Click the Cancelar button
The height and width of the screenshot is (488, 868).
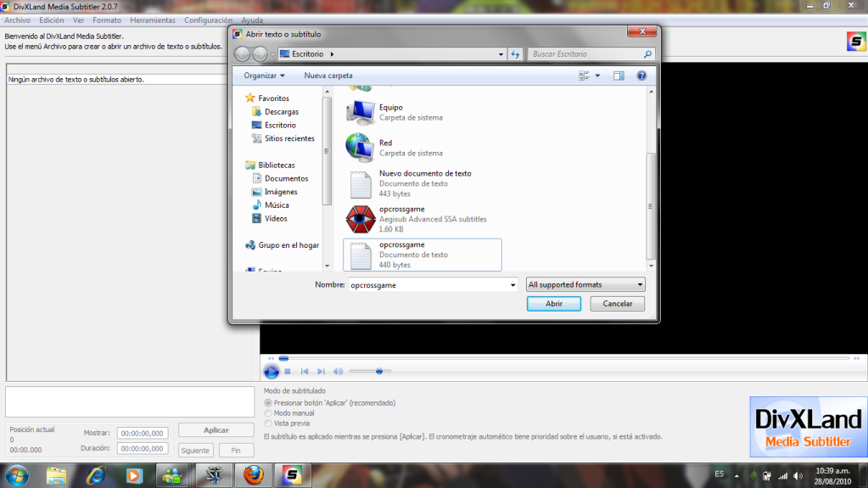pyautogui.click(x=617, y=304)
